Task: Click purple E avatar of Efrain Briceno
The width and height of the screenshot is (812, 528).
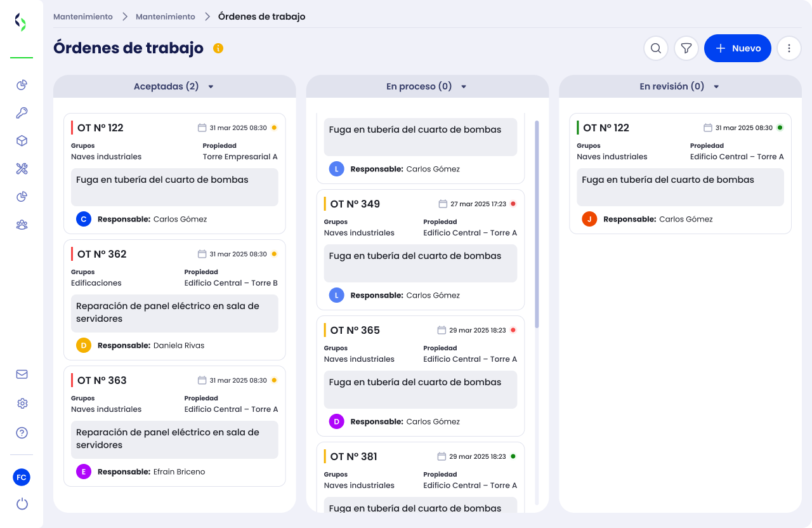Action: coord(84,472)
